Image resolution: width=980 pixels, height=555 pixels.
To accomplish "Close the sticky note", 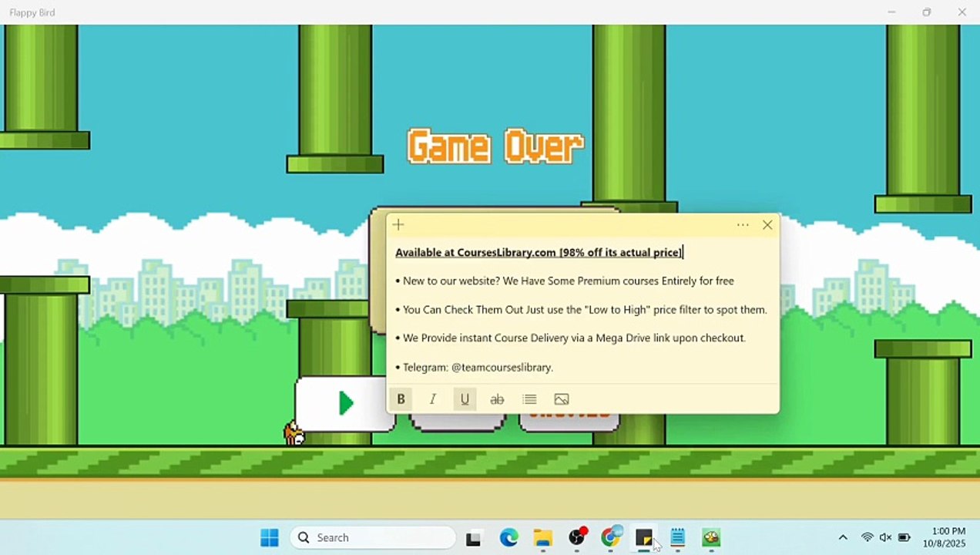I will (767, 225).
